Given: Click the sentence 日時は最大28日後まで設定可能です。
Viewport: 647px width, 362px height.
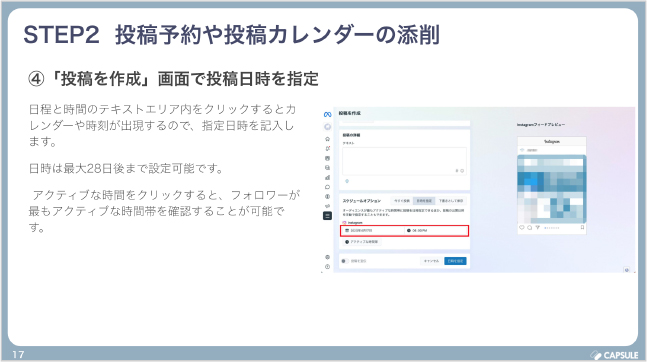Looking at the screenshot, I should click(127, 168).
